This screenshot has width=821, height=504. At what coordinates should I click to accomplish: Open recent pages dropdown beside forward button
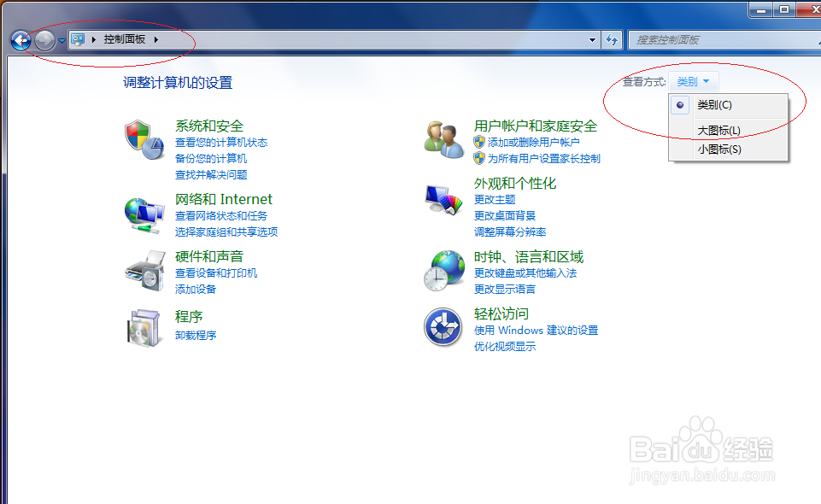[62, 40]
